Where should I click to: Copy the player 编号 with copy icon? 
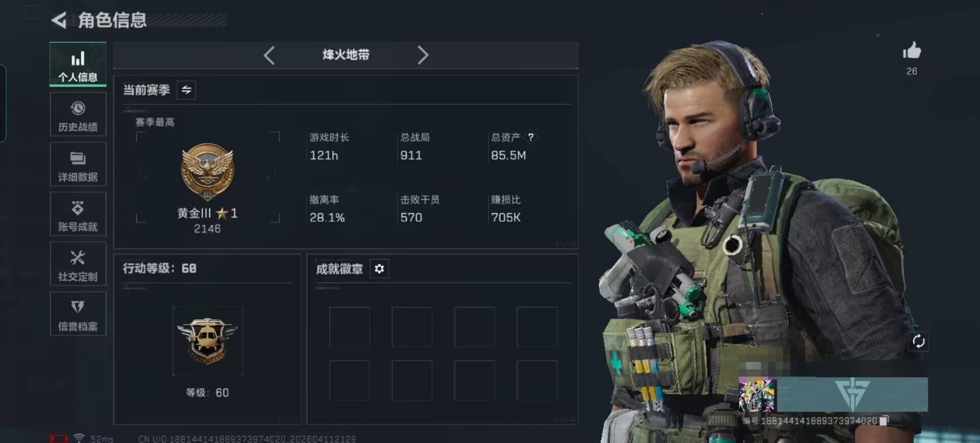(x=884, y=421)
